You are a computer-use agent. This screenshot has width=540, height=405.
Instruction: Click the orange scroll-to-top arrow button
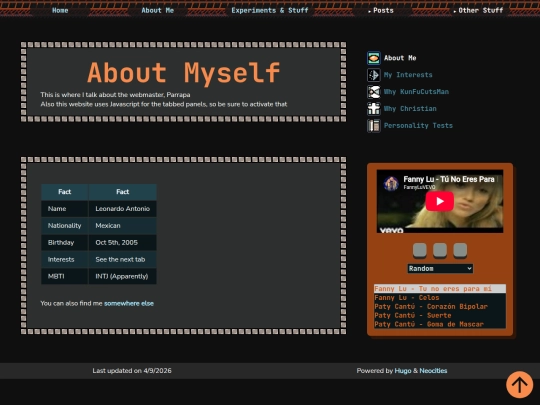point(519,384)
